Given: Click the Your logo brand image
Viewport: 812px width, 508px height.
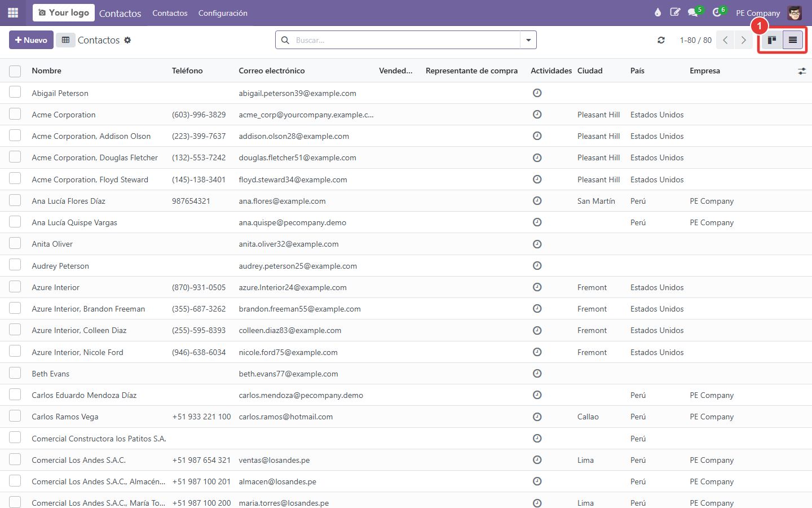Looking at the screenshot, I should point(64,12).
